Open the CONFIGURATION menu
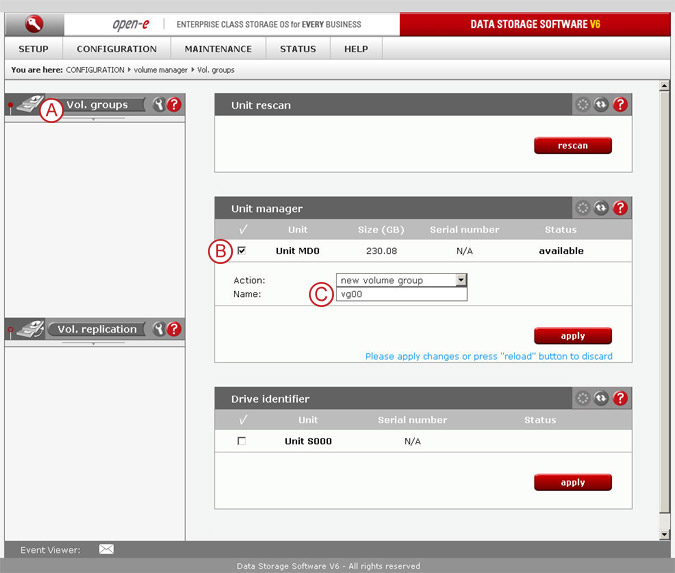675x573 pixels. 117,49
